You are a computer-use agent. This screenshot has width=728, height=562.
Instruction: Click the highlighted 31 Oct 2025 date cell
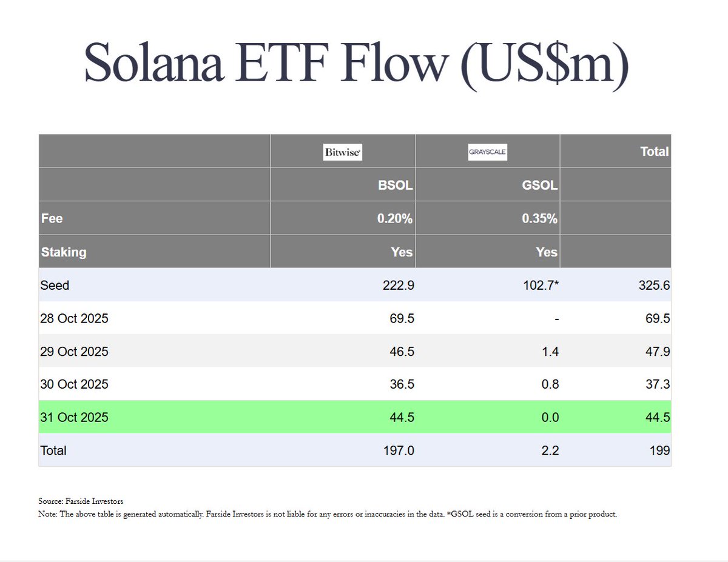74,417
